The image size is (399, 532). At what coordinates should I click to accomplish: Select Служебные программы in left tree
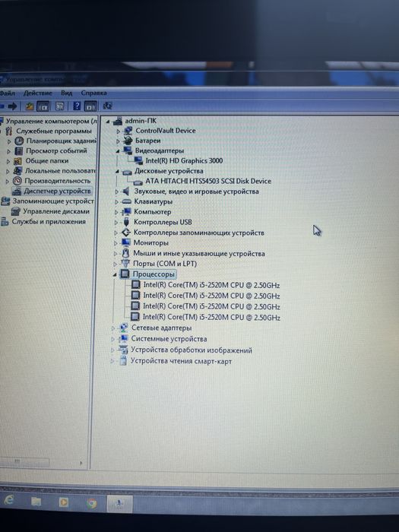[54, 131]
